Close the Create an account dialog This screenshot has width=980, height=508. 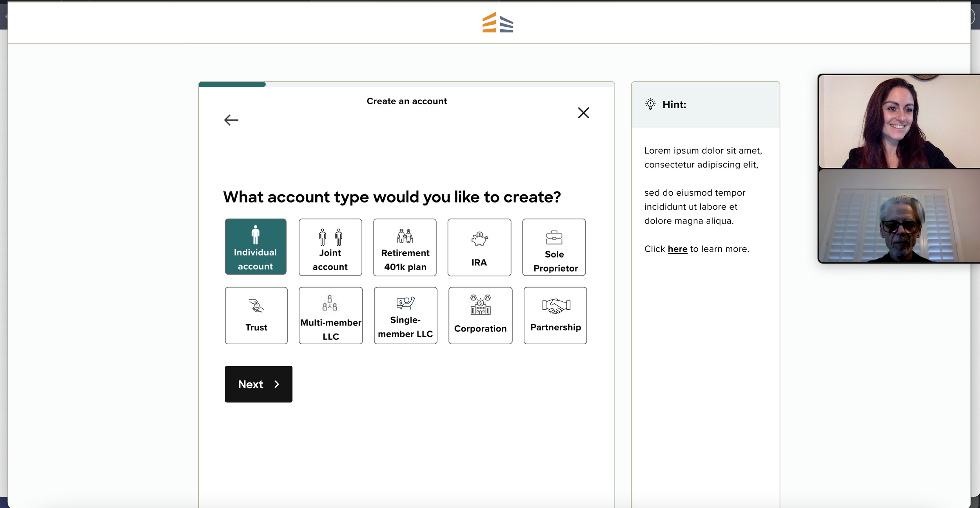583,113
